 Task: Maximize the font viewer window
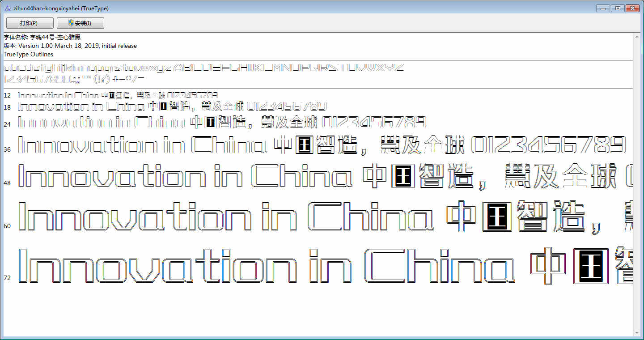[618, 8]
